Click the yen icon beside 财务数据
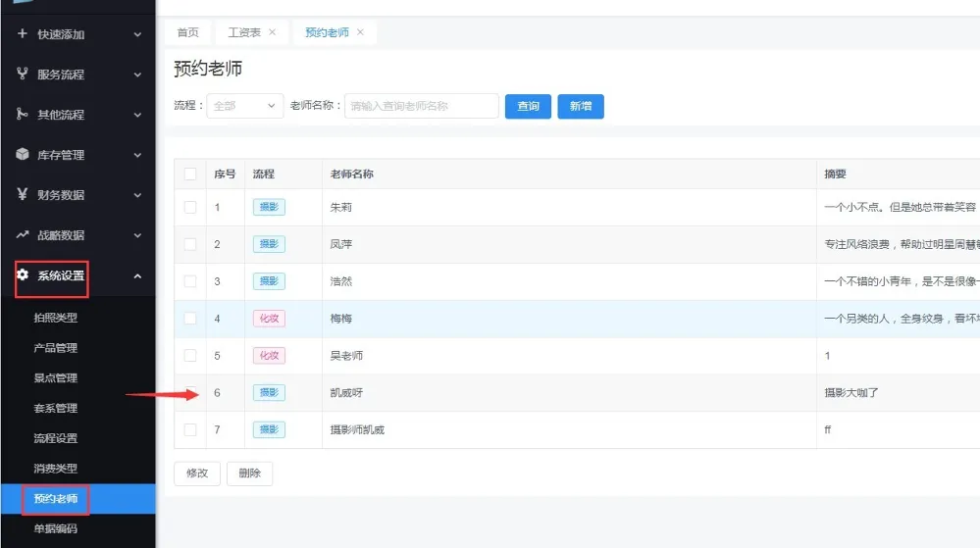This screenshot has height=548, width=980. coord(23,194)
